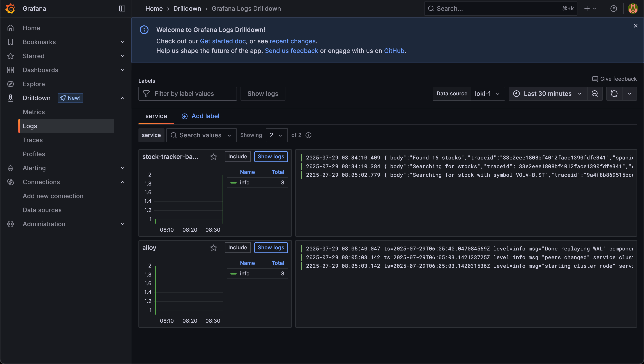Screen dimensions: 644x364
Task: Collapse the Drilldown section chevron
Action: [x=123, y=98]
